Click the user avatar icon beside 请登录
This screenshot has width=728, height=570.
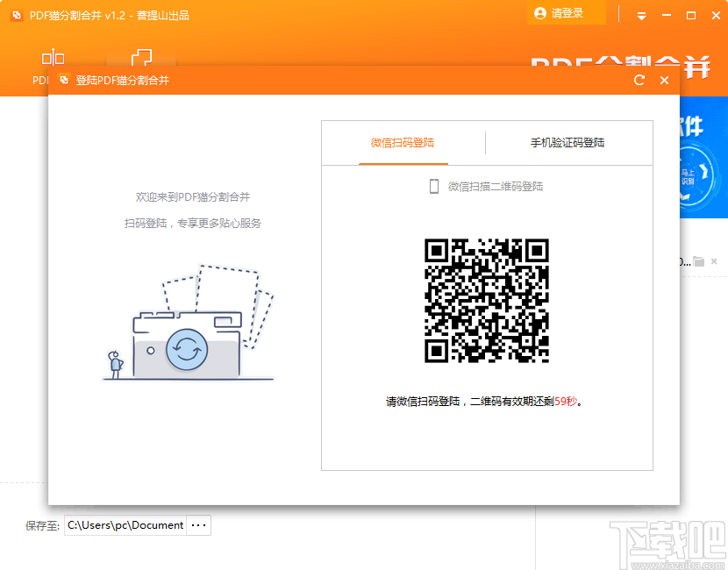(x=540, y=14)
